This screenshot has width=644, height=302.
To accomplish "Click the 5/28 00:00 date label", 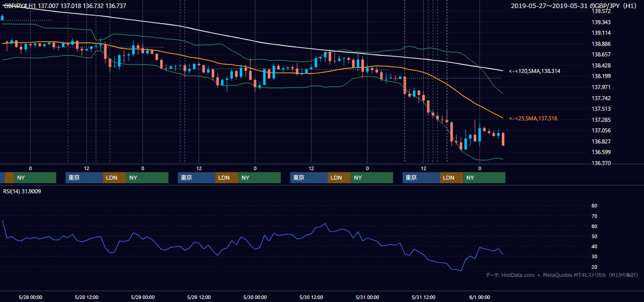I will pyautogui.click(x=30, y=297).
